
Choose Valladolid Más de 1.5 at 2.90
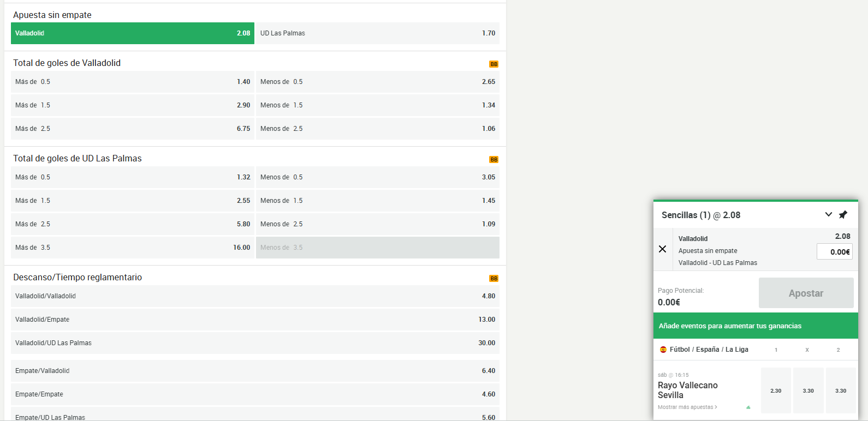click(x=133, y=105)
